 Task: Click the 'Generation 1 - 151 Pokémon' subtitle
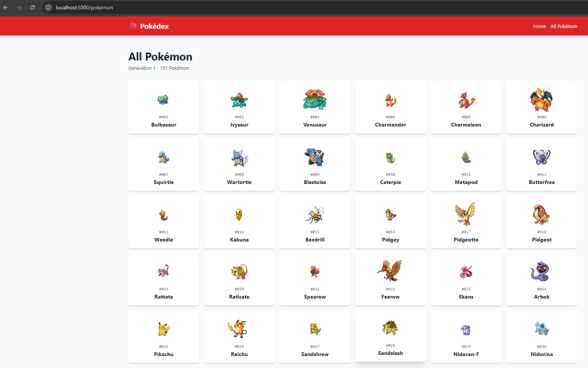159,68
